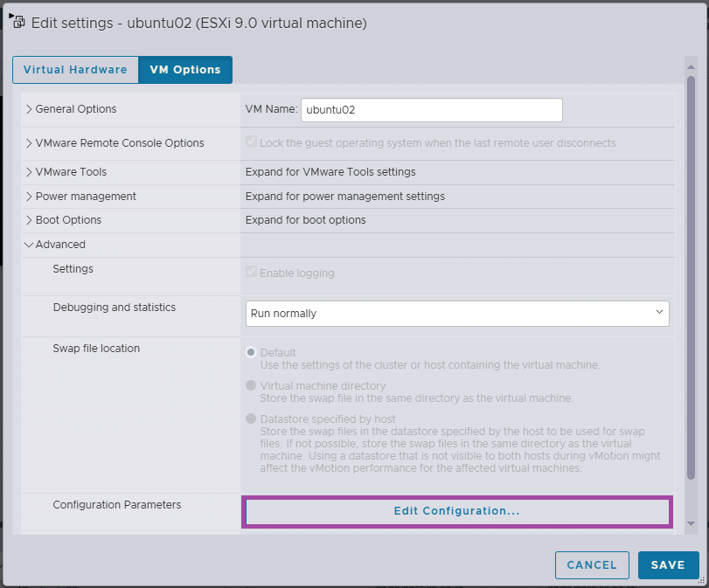Switch to the Virtual Hardware tab
This screenshot has width=709, height=588.
click(x=75, y=70)
